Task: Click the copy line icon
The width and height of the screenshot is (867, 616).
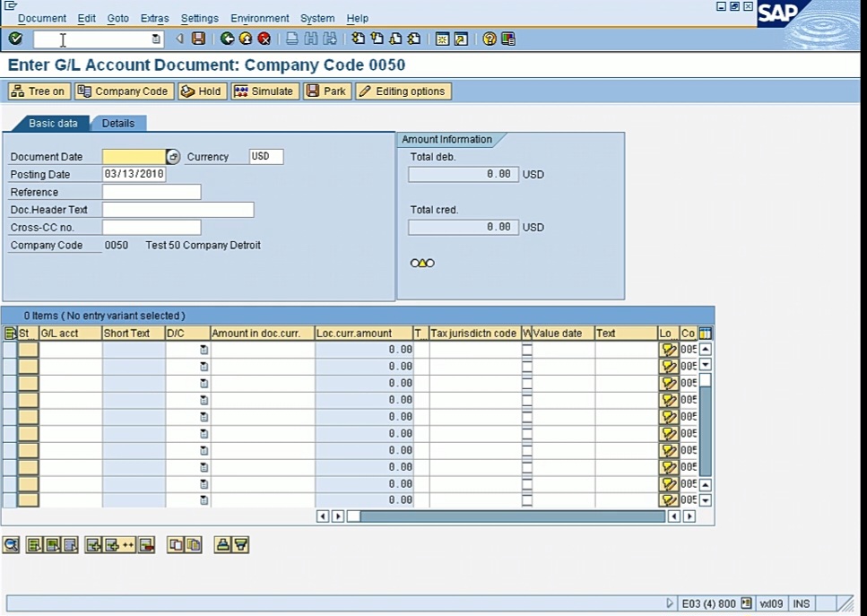Action: tap(176, 545)
